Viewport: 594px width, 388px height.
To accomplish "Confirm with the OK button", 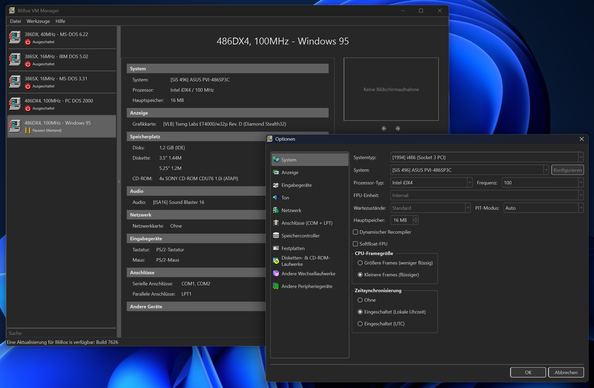I will click(528, 372).
